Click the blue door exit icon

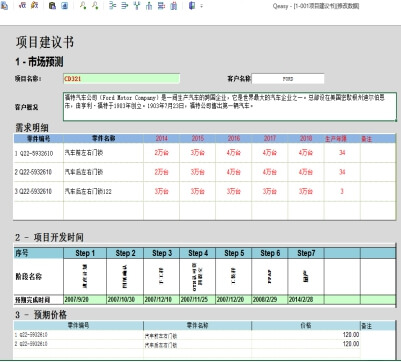(x=192, y=6)
